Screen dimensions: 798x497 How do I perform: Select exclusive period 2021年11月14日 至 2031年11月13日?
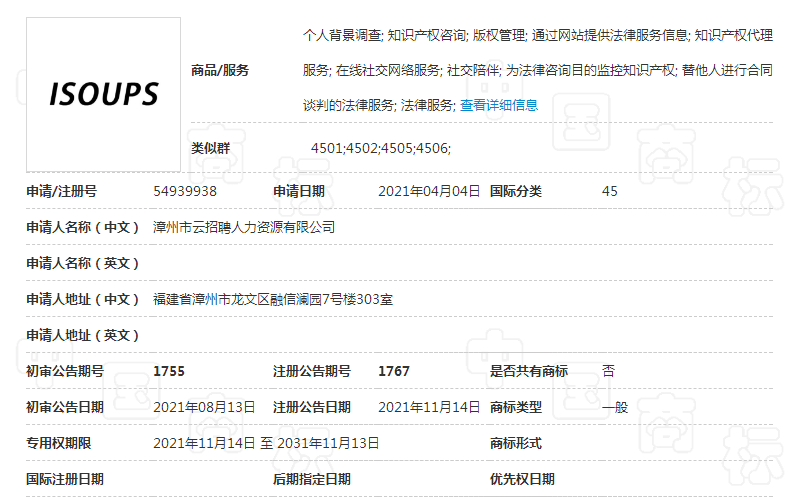pyautogui.click(x=266, y=444)
